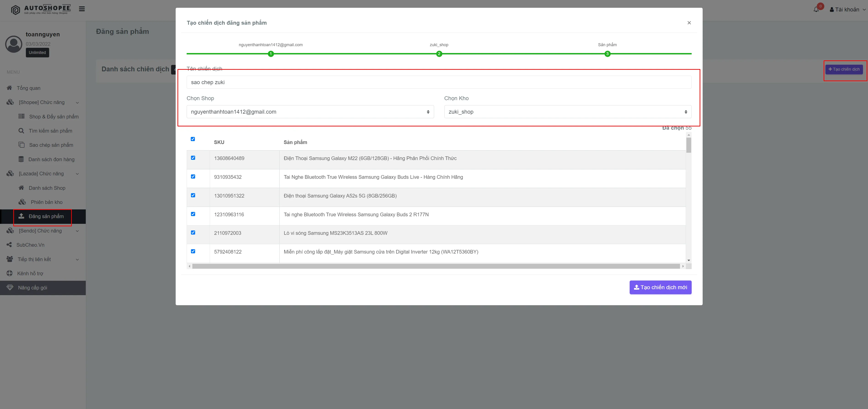Go to step 1 email marker
Viewport: 868px width, 409px height.
coord(271,54)
